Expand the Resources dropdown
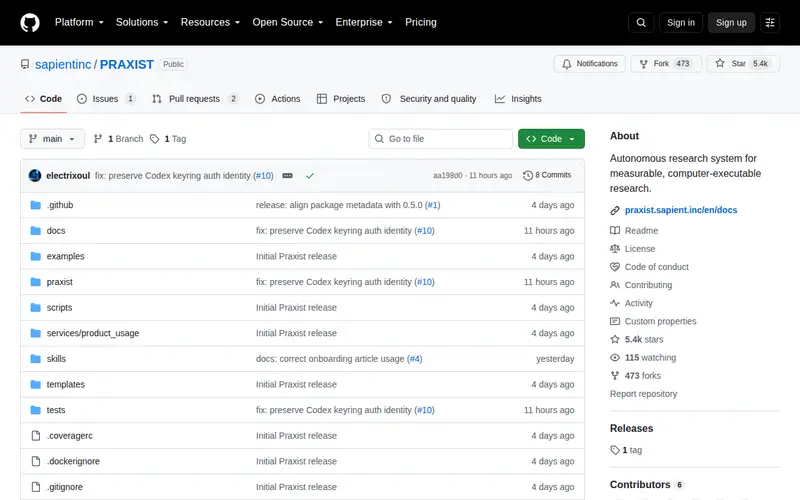Viewport: 800px width, 500px height. [210, 22]
